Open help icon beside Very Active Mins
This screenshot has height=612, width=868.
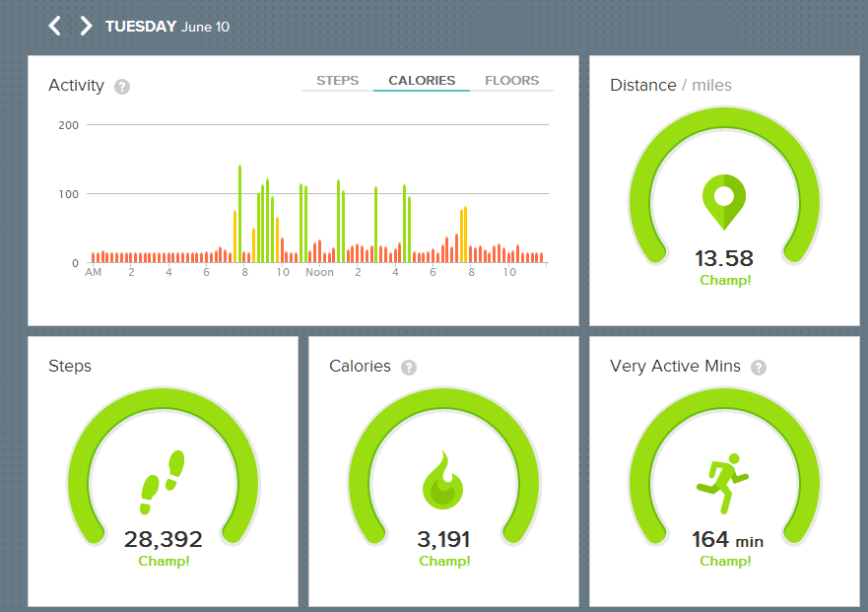tap(759, 368)
